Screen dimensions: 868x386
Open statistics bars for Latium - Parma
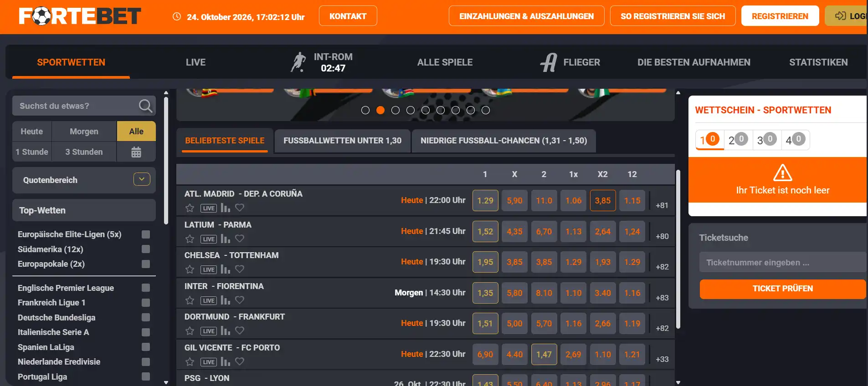(x=225, y=239)
